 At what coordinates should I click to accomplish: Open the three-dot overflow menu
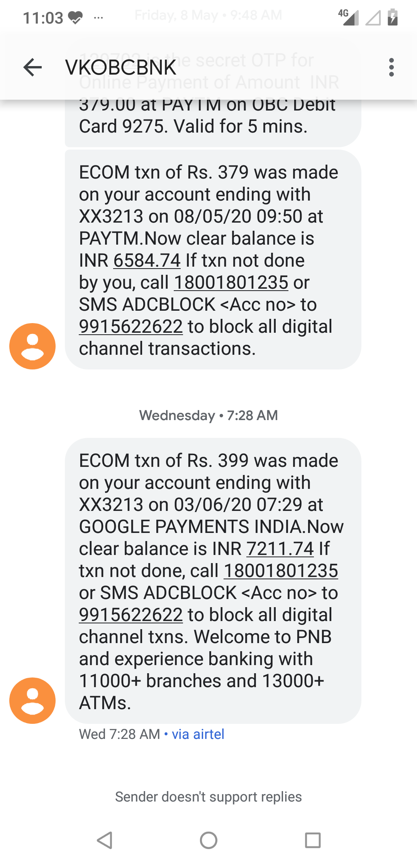(392, 68)
